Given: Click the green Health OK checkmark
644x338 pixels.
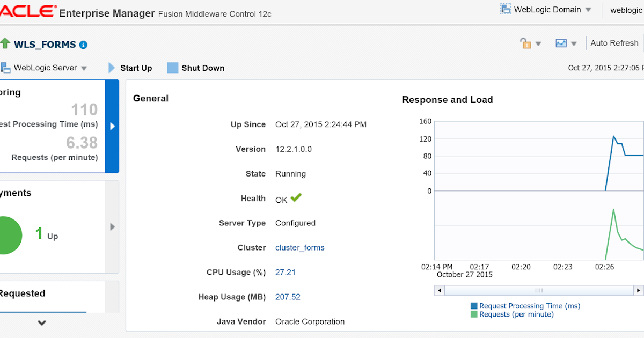Looking at the screenshot, I should point(296,197).
